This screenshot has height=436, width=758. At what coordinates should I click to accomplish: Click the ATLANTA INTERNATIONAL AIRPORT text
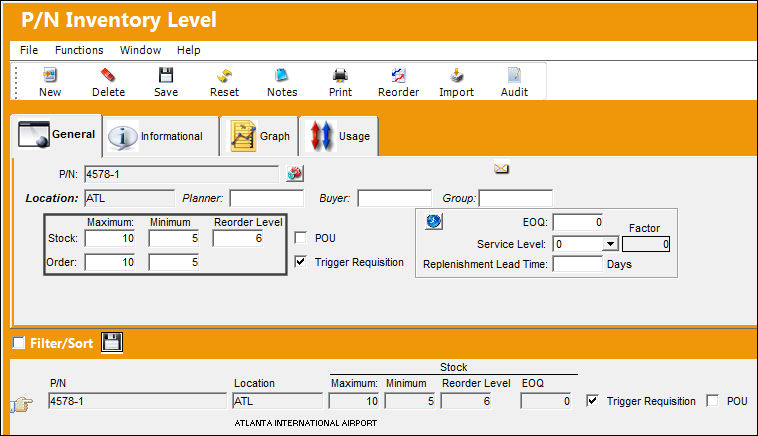(x=306, y=423)
